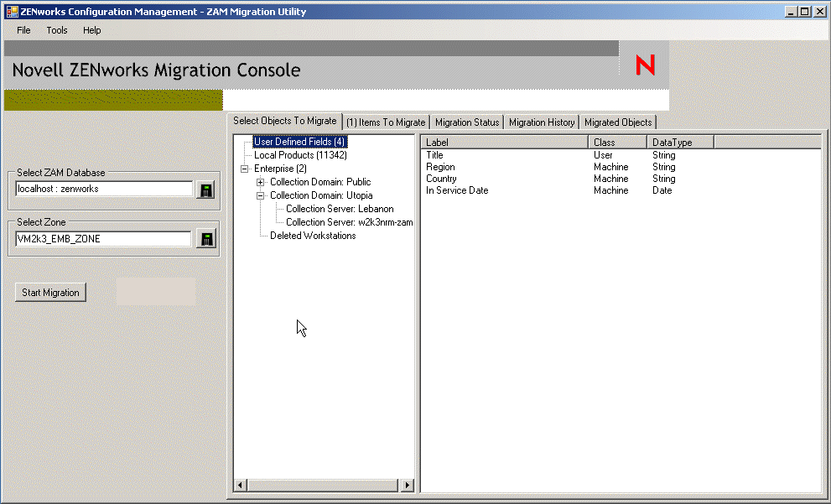Collapse Collection Domain: Utopia node
Image resolution: width=831 pixels, height=504 pixels.
pos(261,195)
